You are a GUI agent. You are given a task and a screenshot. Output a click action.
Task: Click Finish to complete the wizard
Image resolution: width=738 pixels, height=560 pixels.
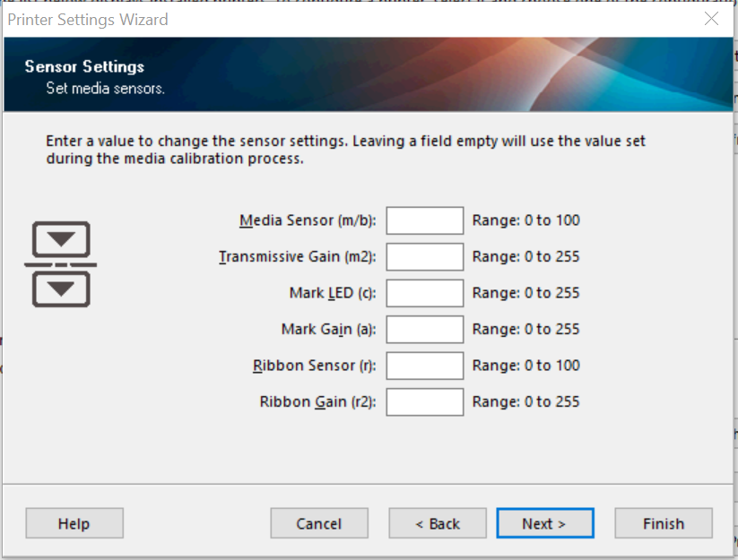pos(664,524)
